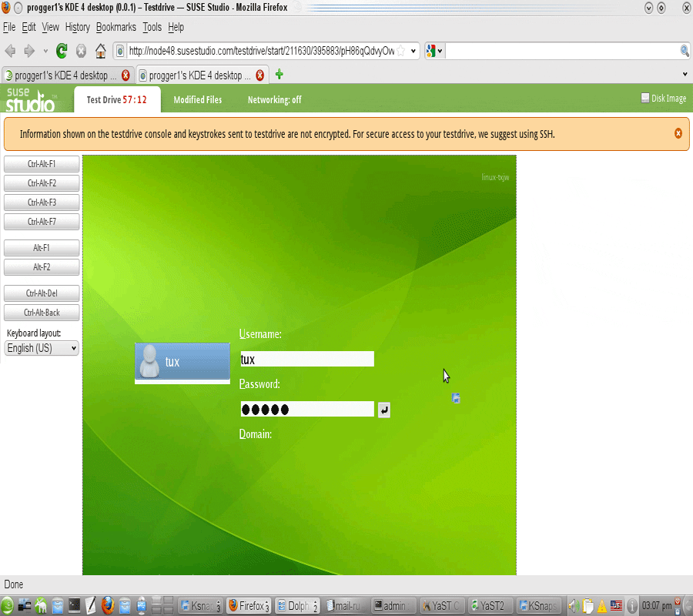Viewport: 693px width, 616px height.
Task: Click the browser Forward arrow
Action: coord(29,52)
